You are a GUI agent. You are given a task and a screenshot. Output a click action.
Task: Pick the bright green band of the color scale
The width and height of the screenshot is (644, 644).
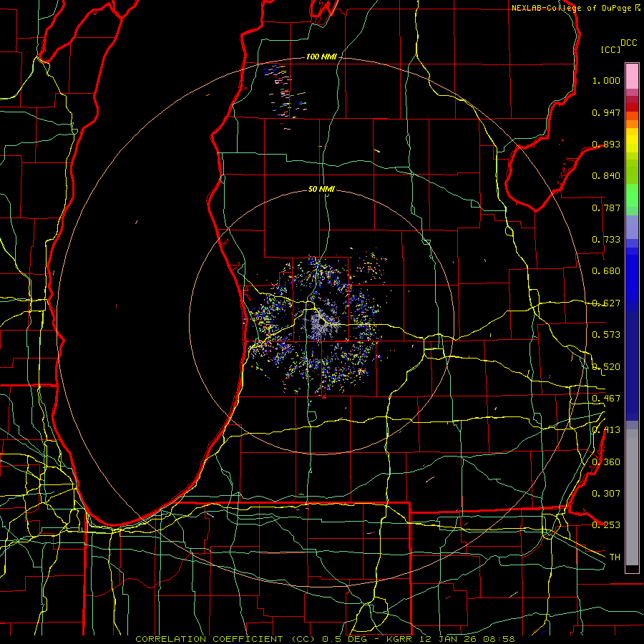coord(632,195)
